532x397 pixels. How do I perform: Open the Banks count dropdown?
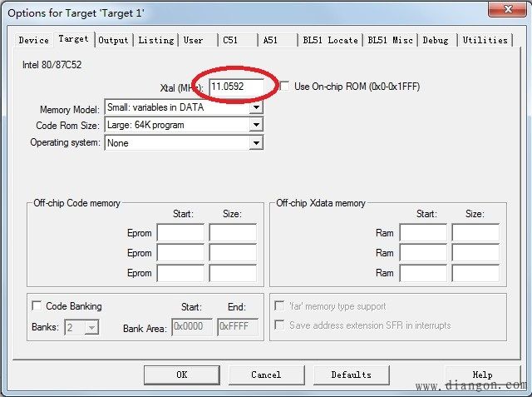point(91,328)
